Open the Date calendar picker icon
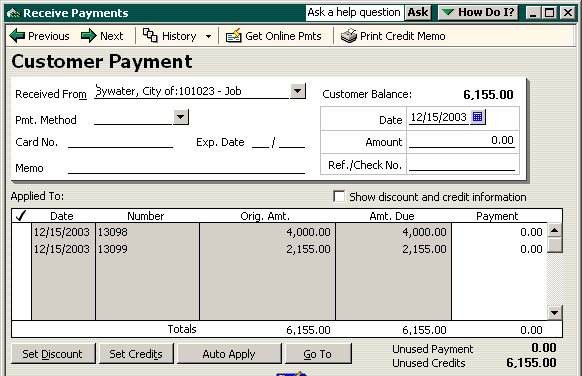This screenshot has width=582, height=376. click(478, 117)
